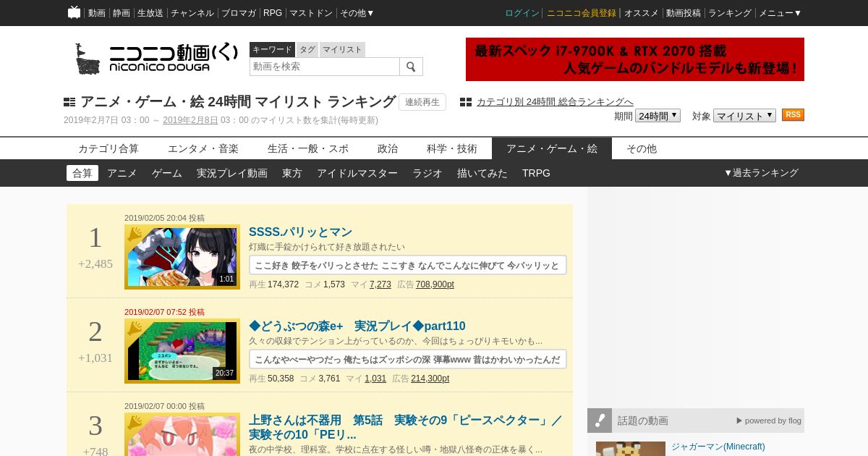868x456 pixels.
Task: Click the 2019年2月8日 date link
Action: [190, 120]
